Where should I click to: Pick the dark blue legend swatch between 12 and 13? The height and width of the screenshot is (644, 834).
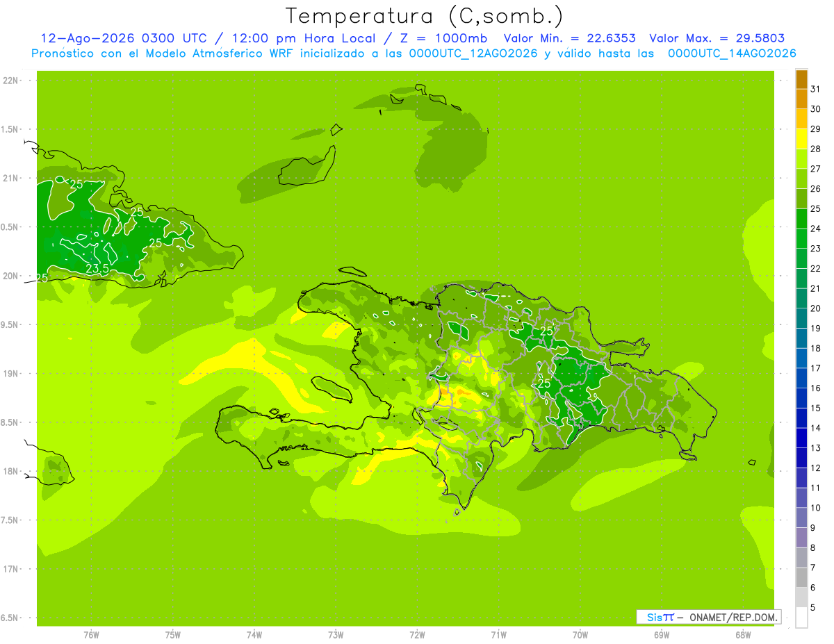point(801,458)
